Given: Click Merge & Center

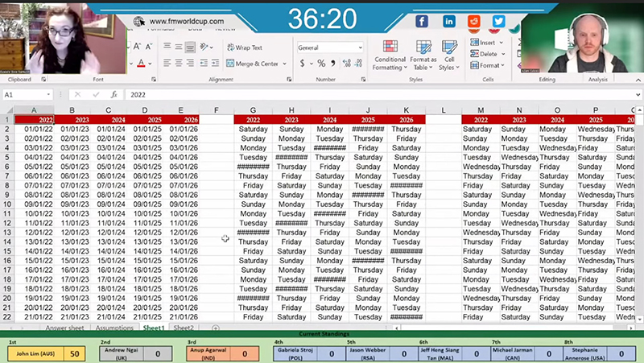Looking at the screenshot, I should (253, 64).
